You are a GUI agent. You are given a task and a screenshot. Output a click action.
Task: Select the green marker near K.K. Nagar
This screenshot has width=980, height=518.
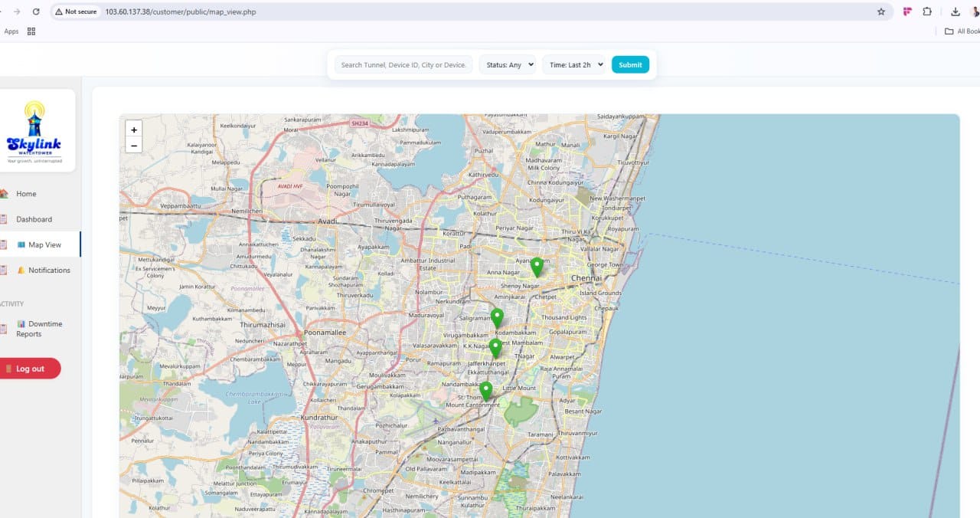coord(495,348)
